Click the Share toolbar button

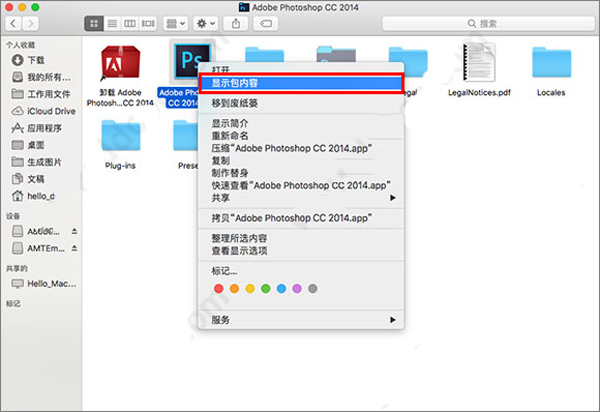coord(236,24)
